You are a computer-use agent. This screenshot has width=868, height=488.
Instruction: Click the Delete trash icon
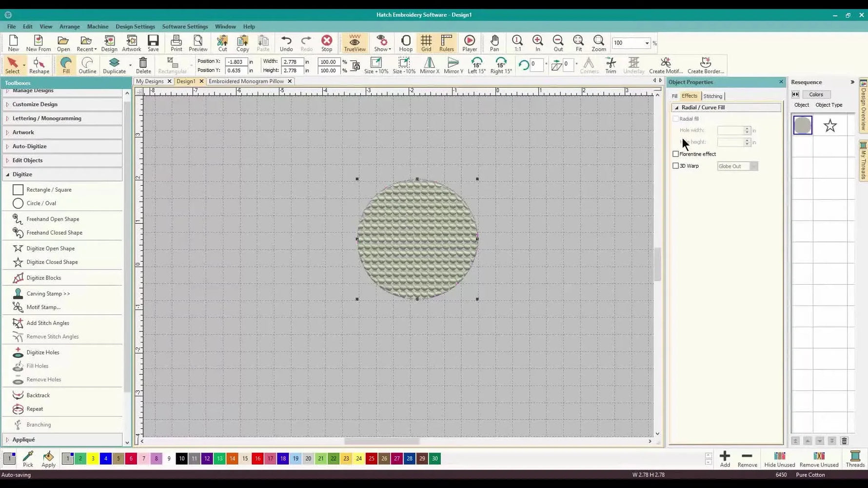143,65
